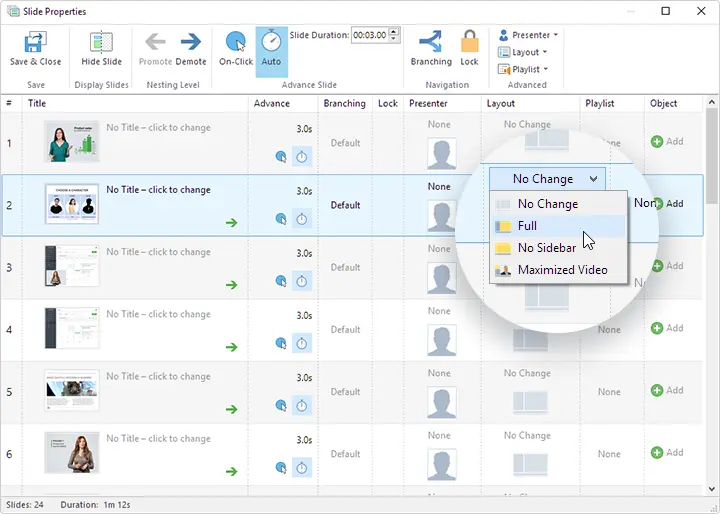Set slide 2 to auto advance timer

pos(302,219)
